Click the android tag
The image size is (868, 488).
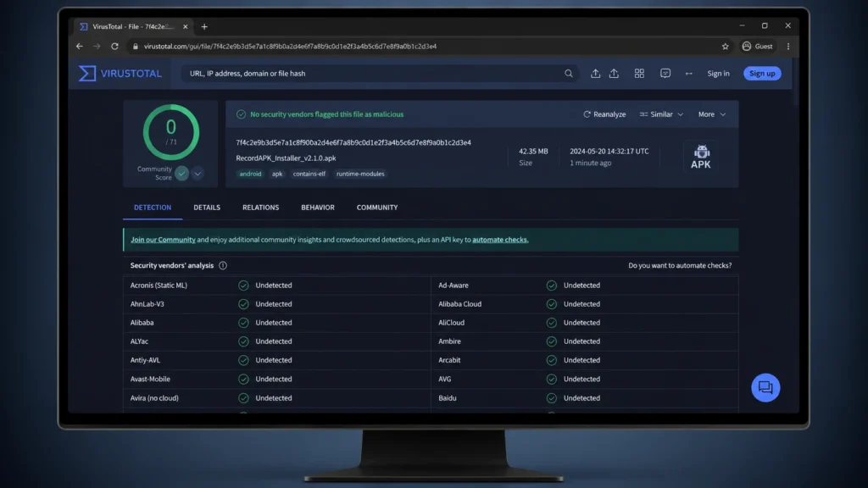tap(250, 174)
